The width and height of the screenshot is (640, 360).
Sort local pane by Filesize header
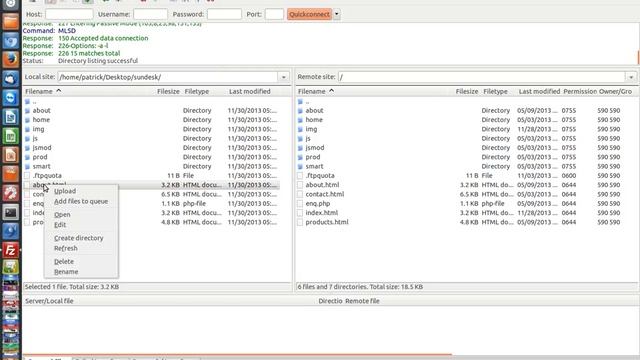168,91
